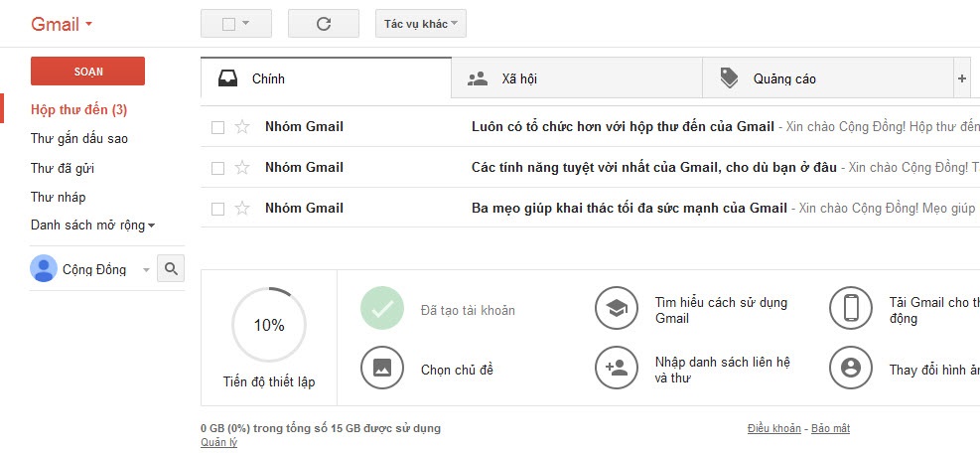Tick the checkbox for 'Ba mẹo giúp khai thác' email
980x453 pixels.
point(217,209)
